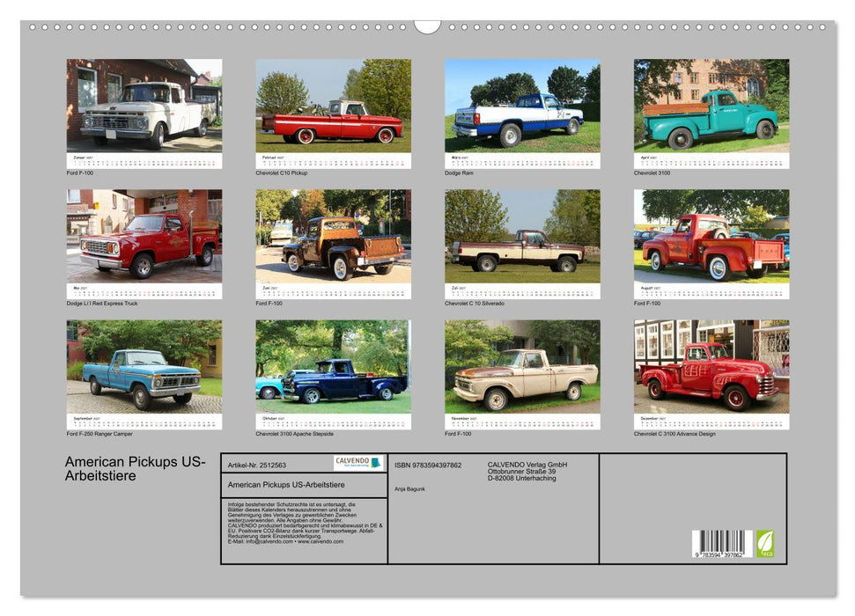Open the beige Ford F-100 November photo
The width and height of the screenshot is (855, 616).
(522, 367)
